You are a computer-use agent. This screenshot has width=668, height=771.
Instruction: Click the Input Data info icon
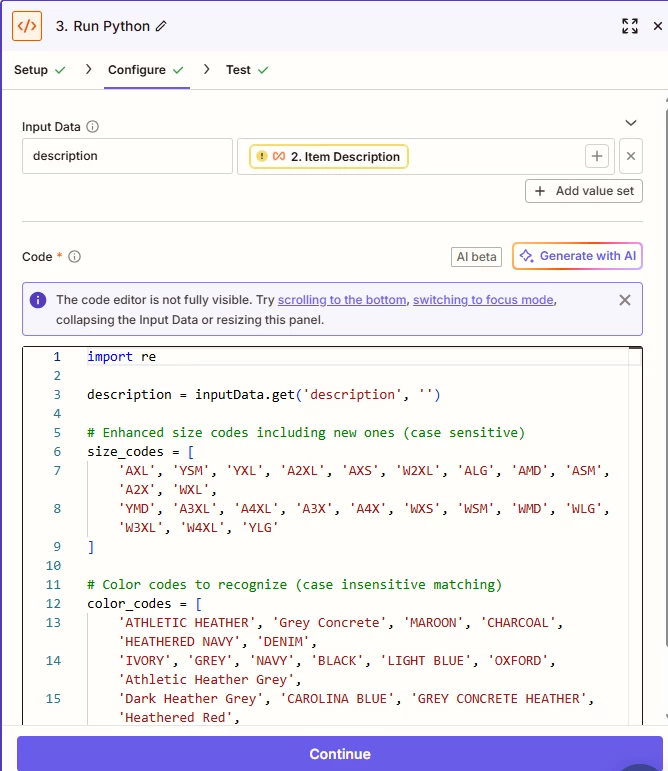pyautogui.click(x=92, y=127)
